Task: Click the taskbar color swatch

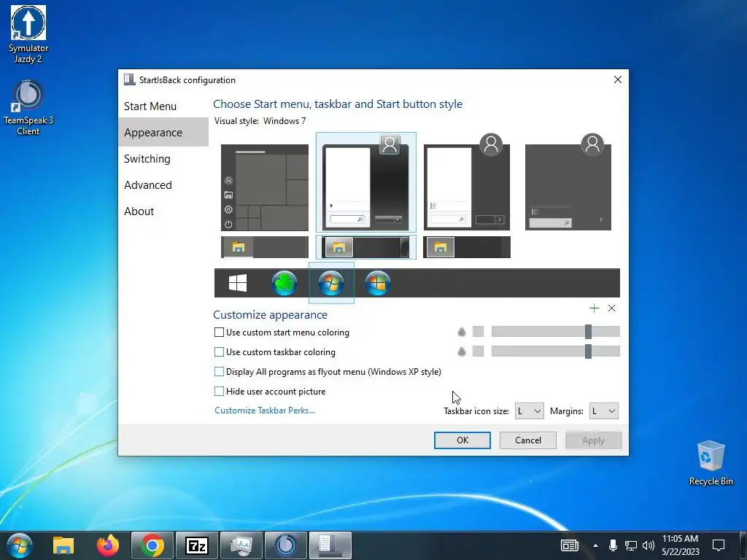Action: point(478,351)
